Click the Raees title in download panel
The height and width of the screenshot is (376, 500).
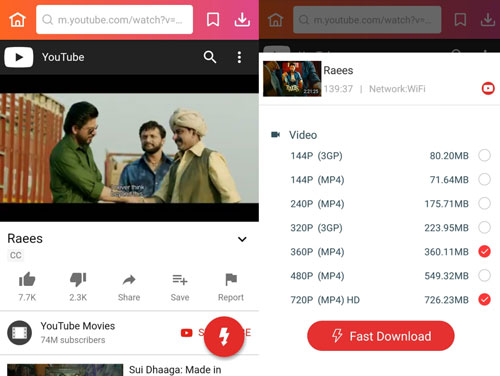click(x=338, y=70)
